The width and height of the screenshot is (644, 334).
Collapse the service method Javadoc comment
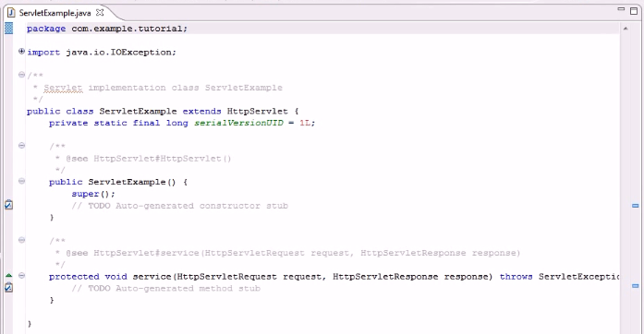pos(22,240)
